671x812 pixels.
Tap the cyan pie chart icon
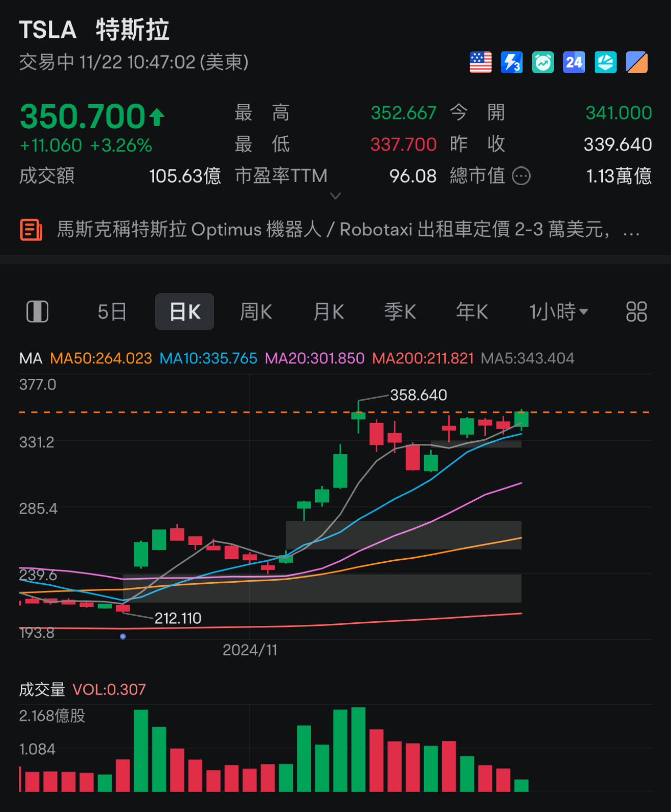pyautogui.click(x=605, y=63)
